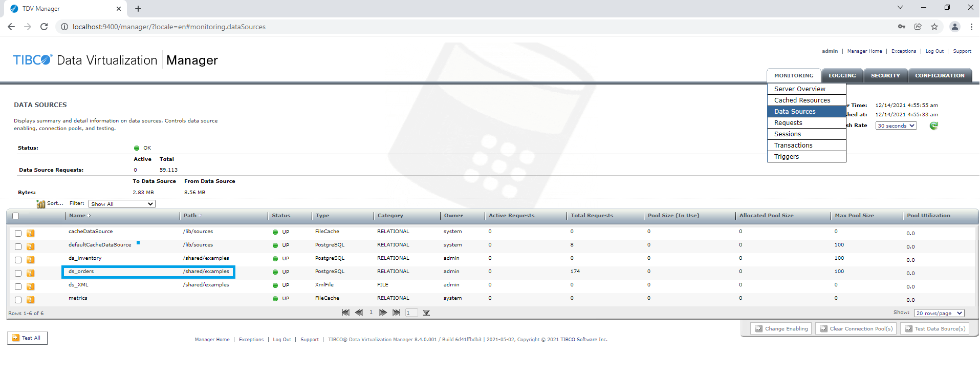Click Log Out link in top header
The height and width of the screenshot is (374, 980).
pos(934,51)
